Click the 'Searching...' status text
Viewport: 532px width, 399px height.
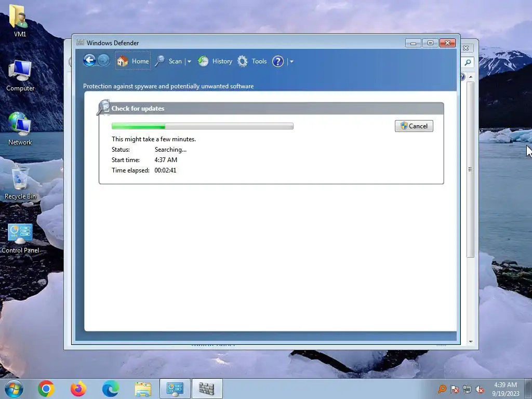click(170, 150)
